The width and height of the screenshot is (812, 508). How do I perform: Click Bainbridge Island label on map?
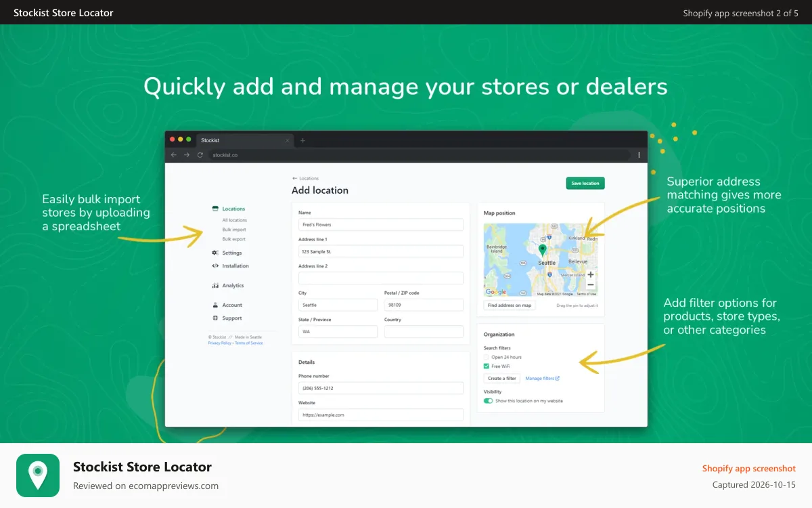[x=496, y=249]
